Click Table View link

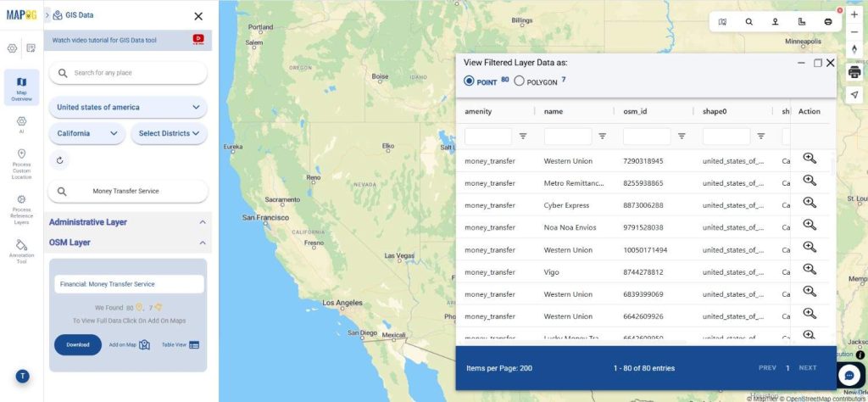pyautogui.click(x=181, y=344)
